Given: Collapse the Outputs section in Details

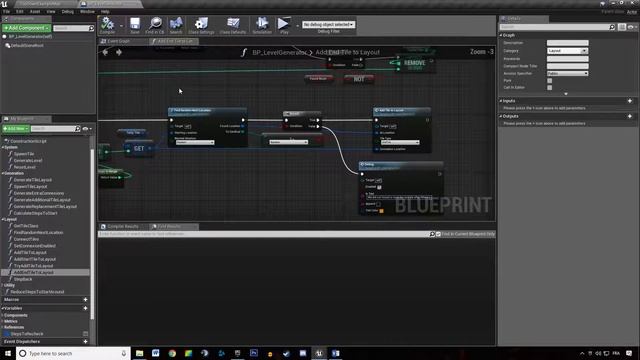Looking at the screenshot, I should [501, 116].
